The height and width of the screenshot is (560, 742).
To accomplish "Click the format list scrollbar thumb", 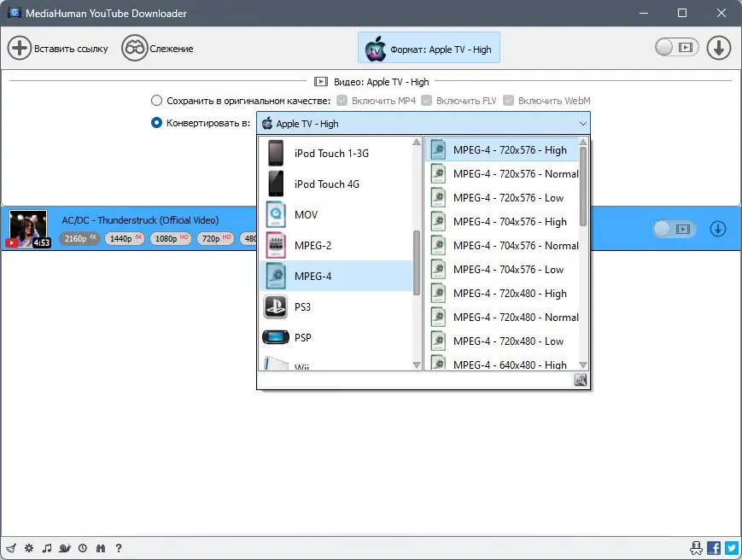I will coord(417,263).
